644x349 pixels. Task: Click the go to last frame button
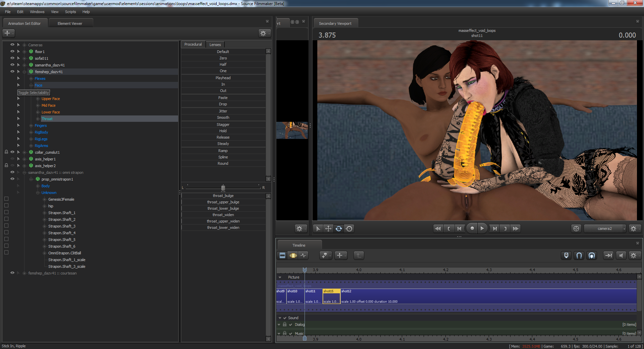pos(495,229)
